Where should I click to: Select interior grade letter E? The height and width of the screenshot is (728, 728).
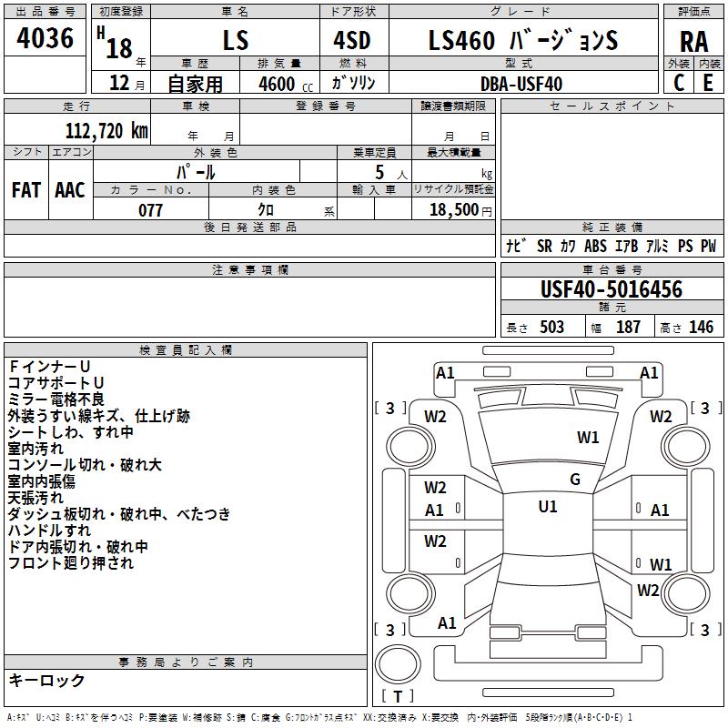pyautogui.click(x=708, y=83)
